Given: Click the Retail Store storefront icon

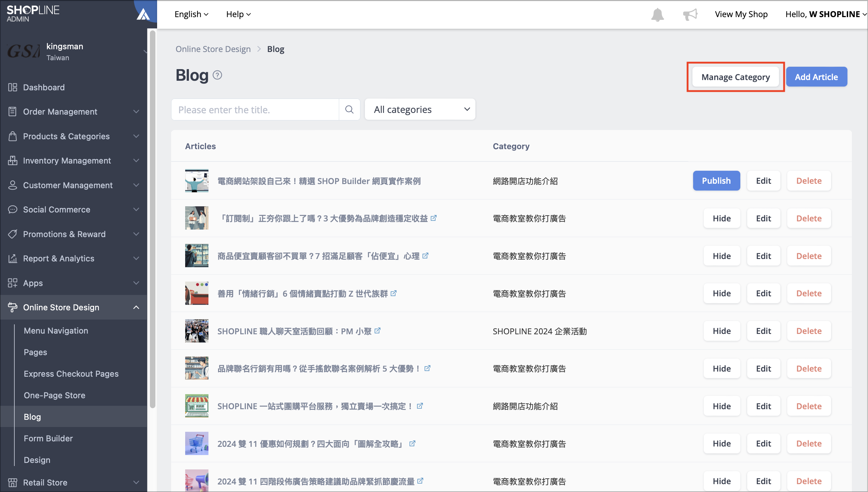Looking at the screenshot, I should tap(13, 482).
